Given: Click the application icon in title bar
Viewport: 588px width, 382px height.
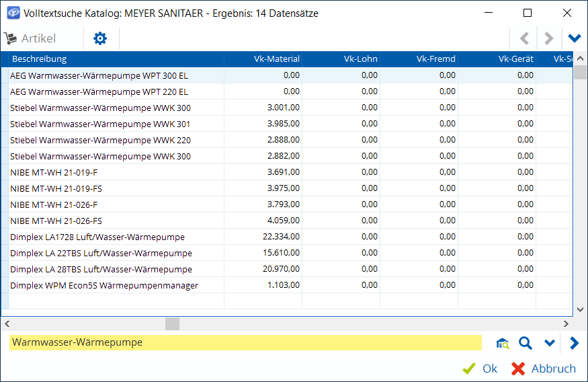Looking at the screenshot, I should (x=13, y=13).
